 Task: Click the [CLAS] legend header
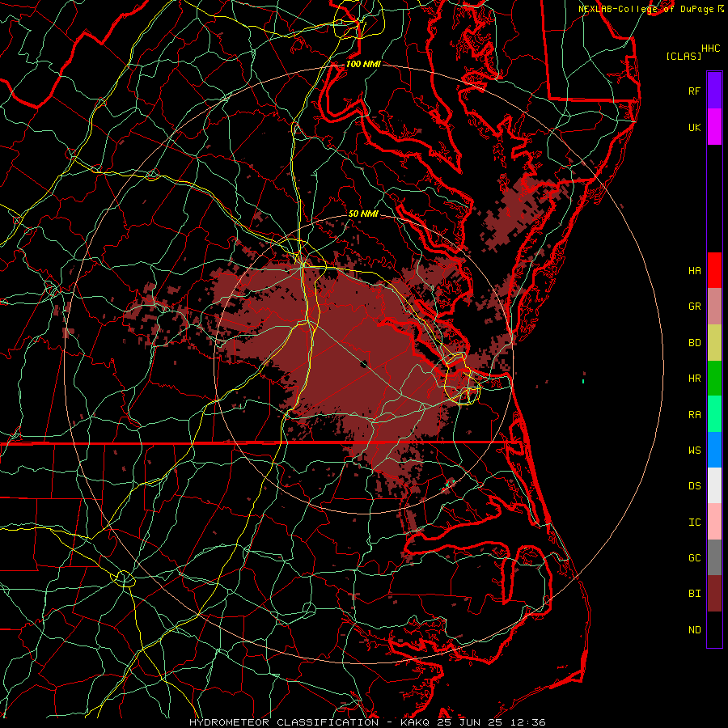[x=684, y=56]
